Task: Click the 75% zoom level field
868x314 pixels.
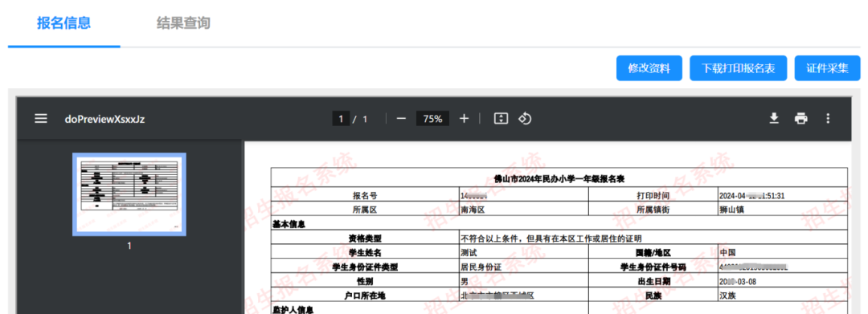Action: click(x=433, y=118)
